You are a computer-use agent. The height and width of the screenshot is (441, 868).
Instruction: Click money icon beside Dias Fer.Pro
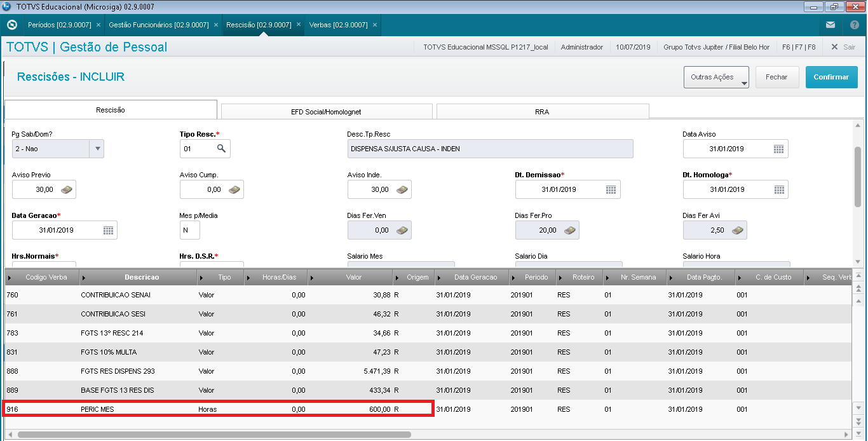(570, 230)
